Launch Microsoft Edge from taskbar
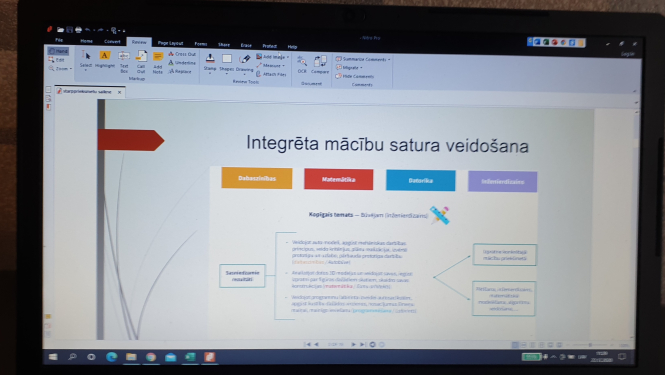Viewport: 665px width, 375px height. tap(112, 357)
